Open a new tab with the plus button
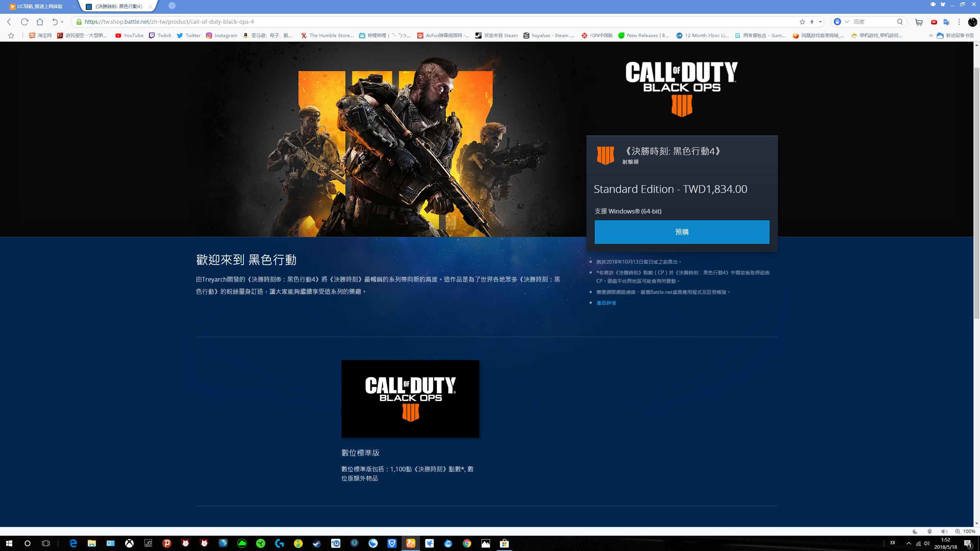This screenshot has width=980, height=551. 172,5
